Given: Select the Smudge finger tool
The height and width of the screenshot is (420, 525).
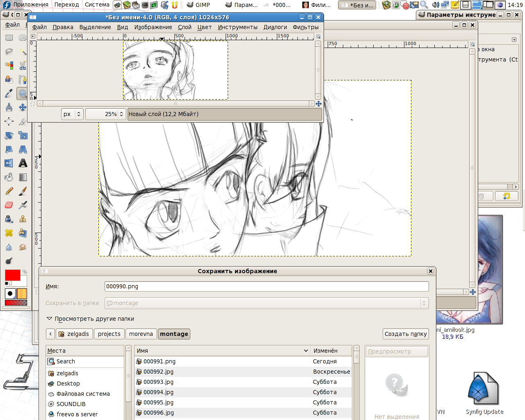Looking at the screenshot, I should pyautogui.click(x=23, y=247).
